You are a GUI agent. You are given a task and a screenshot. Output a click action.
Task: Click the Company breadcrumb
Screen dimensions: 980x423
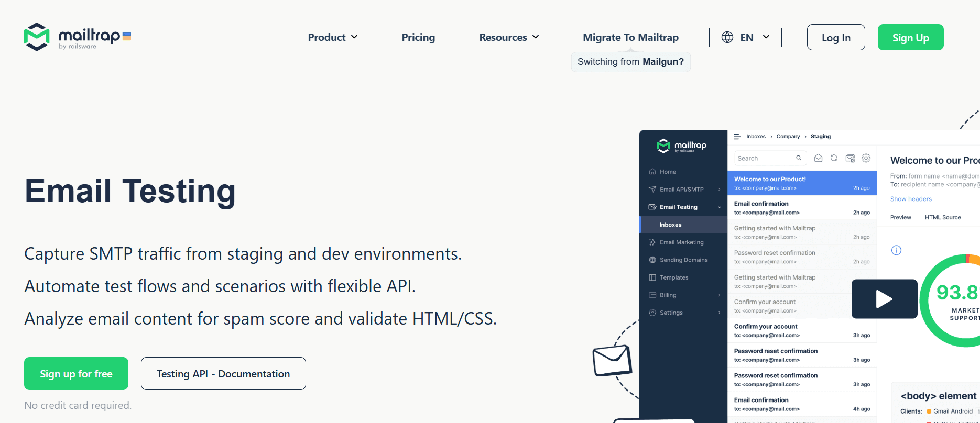(x=788, y=137)
